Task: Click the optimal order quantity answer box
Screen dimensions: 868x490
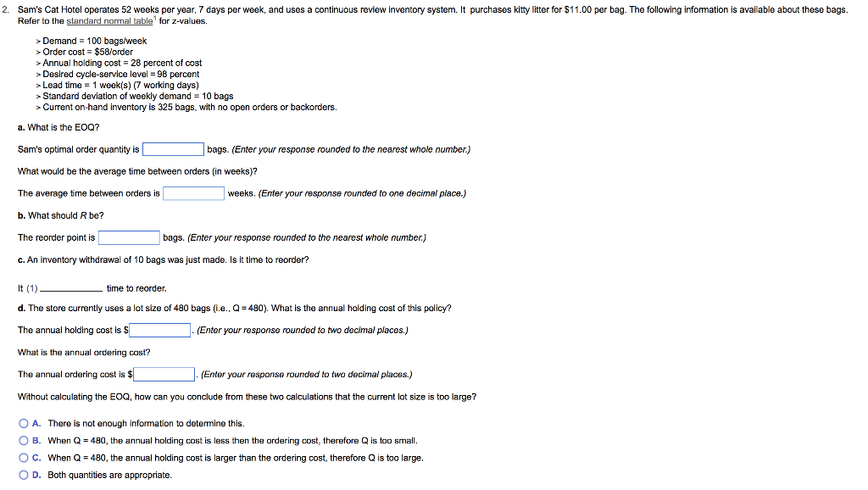Action: click(173, 148)
